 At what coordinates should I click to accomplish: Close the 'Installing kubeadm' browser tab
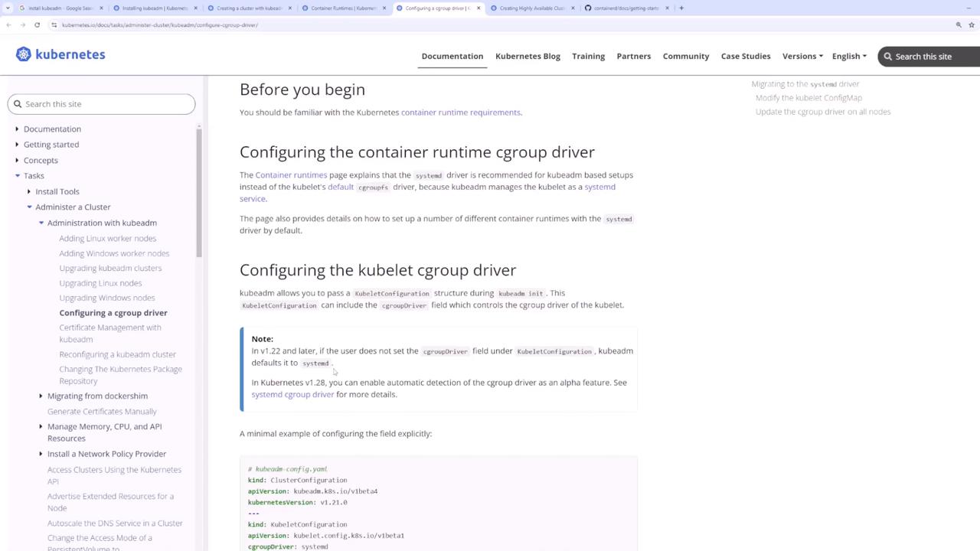tap(196, 8)
